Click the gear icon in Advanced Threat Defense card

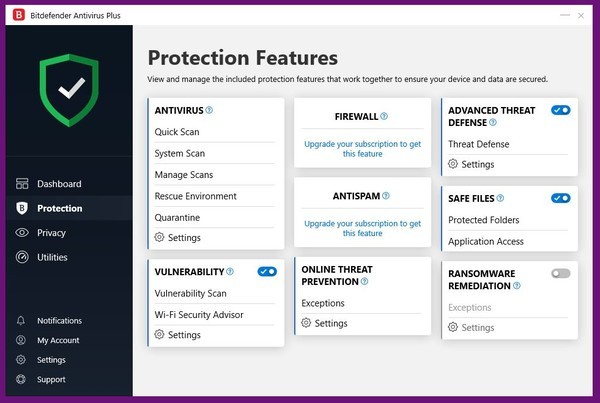453,164
